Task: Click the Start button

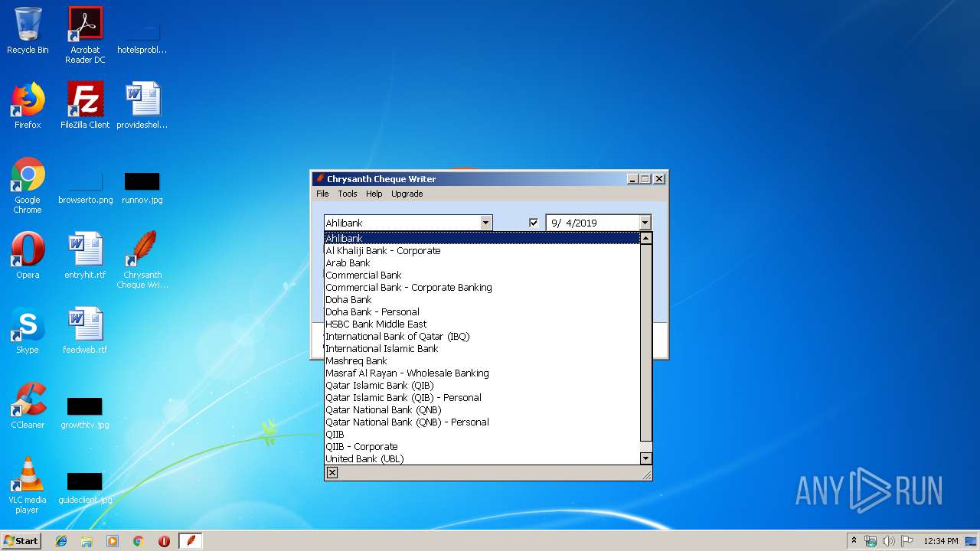Action: (x=21, y=541)
